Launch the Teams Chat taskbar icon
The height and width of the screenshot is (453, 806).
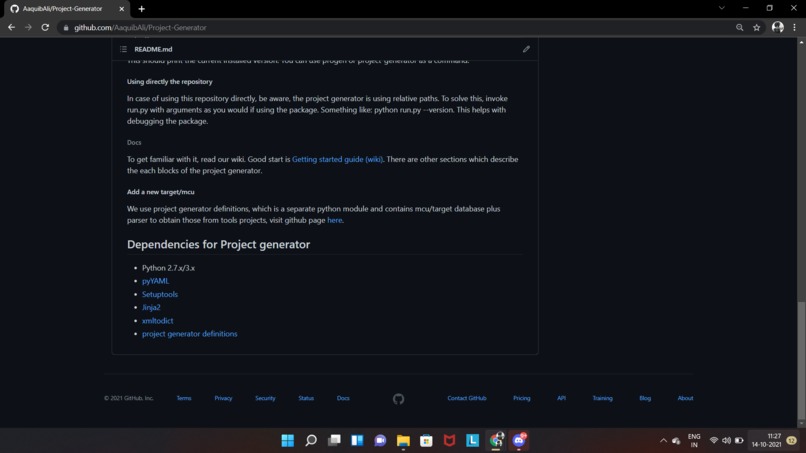point(380,441)
